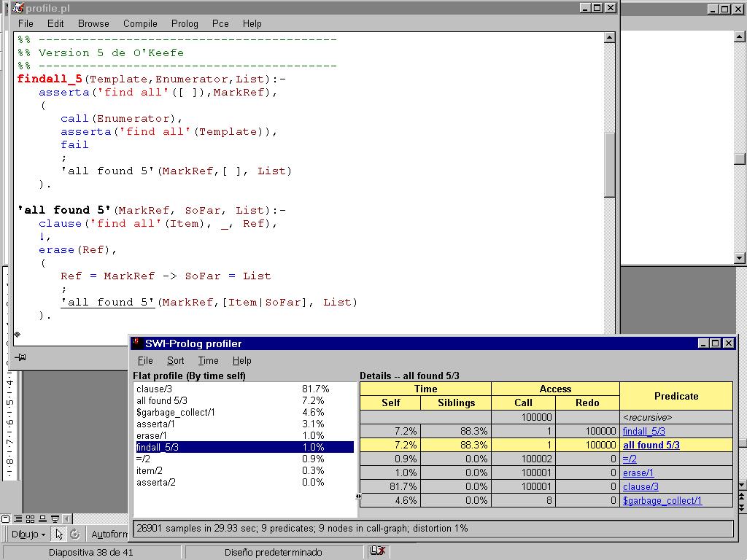Viewport: 747px width, 560px height.
Task: Follow the clause/3 predicate link
Action: (640, 486)
